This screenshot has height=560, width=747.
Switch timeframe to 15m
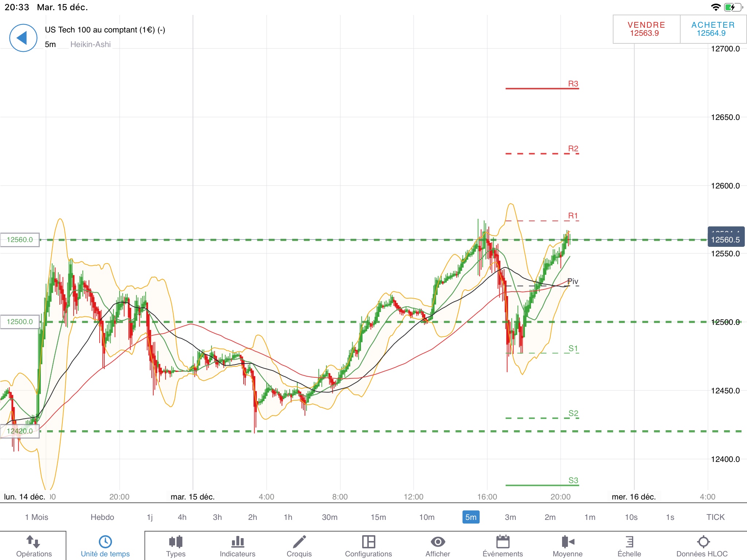click(x=378, y=517)
